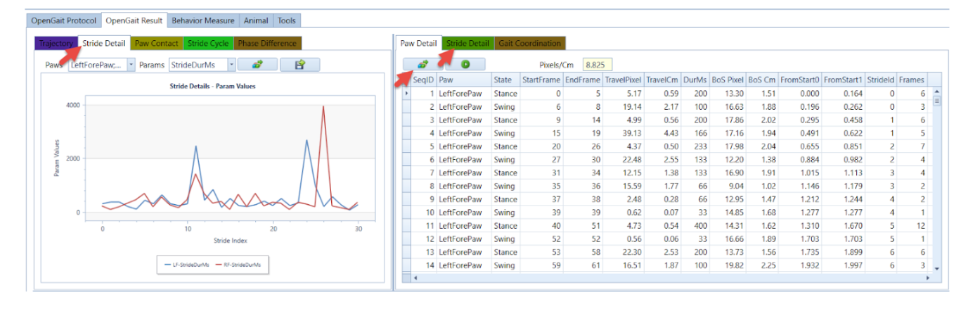Sort table by TravelCm column header
Image resolution: width=980 pixels, height=309 pixels.
662,80
